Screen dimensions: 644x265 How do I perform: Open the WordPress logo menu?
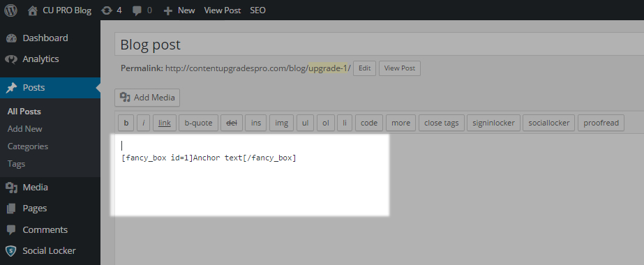[10, 10]
